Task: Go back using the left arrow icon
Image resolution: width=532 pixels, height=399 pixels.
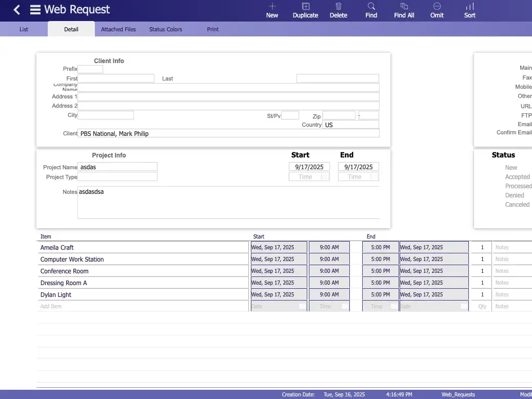Action: [16, 10]
